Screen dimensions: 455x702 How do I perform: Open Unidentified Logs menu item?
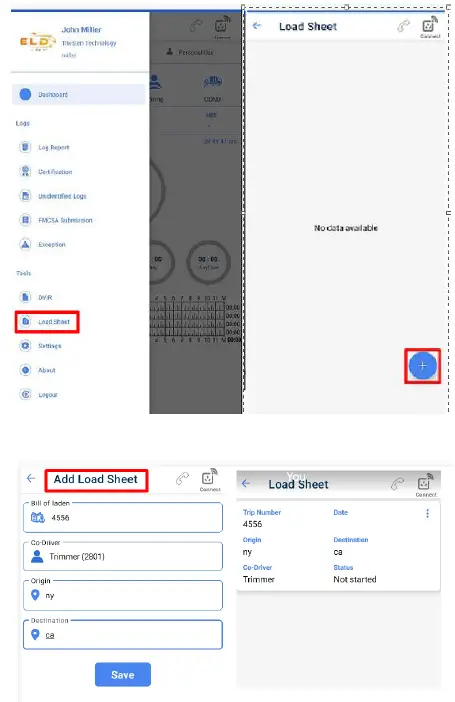(62, 196)
